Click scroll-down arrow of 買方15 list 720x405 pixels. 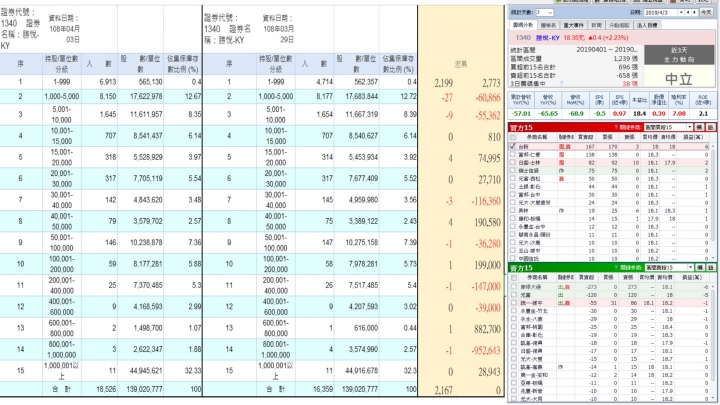pyautogui.click(x=713, y=259)
